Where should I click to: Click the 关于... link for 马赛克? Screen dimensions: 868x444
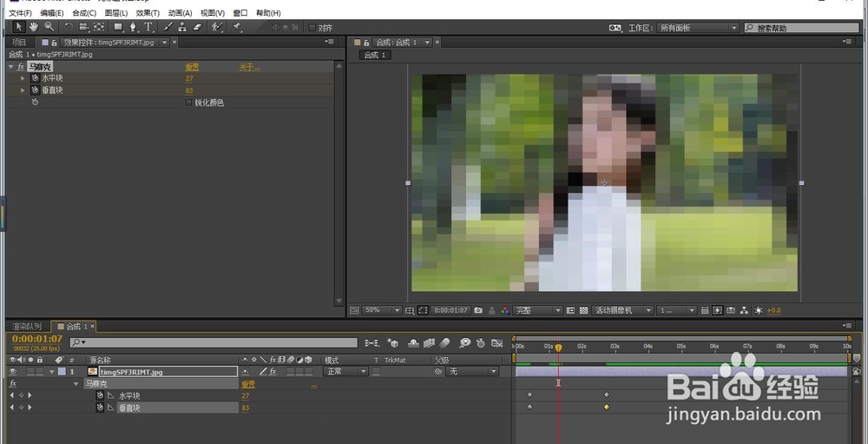coord(250,67)
